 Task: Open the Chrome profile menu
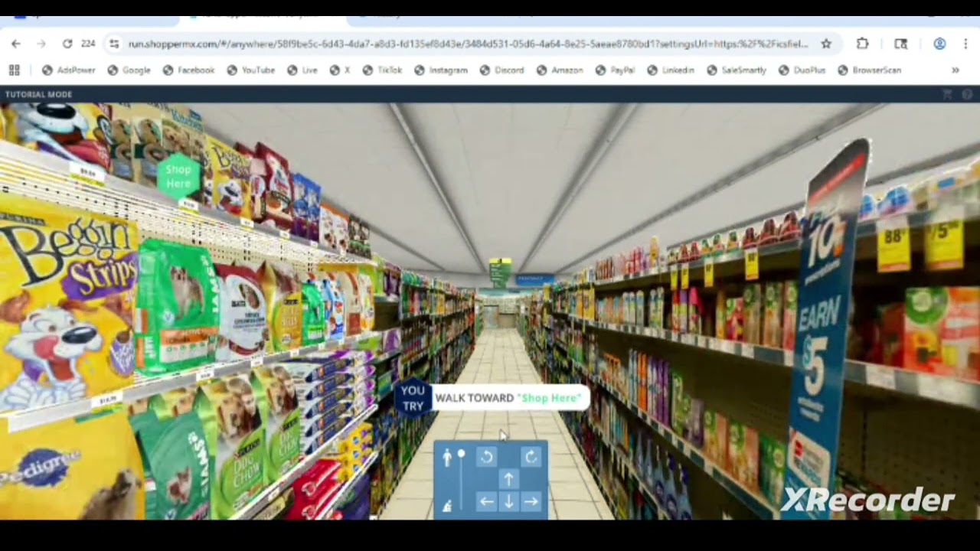click(x=939, y=44)
